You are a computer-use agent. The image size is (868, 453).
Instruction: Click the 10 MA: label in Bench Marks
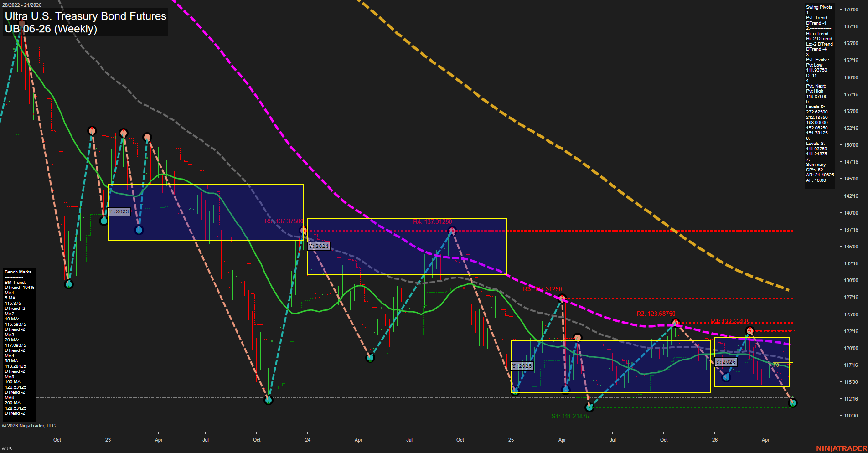[12, 319]
